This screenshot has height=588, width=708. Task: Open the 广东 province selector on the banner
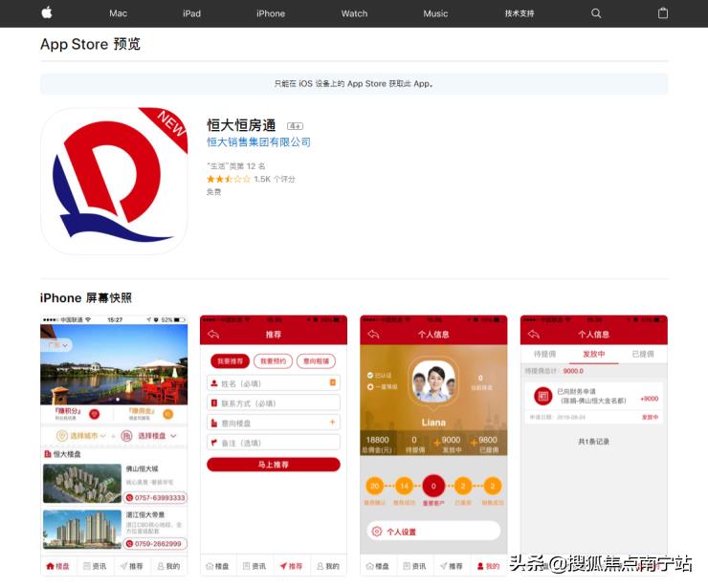[58, 345]
